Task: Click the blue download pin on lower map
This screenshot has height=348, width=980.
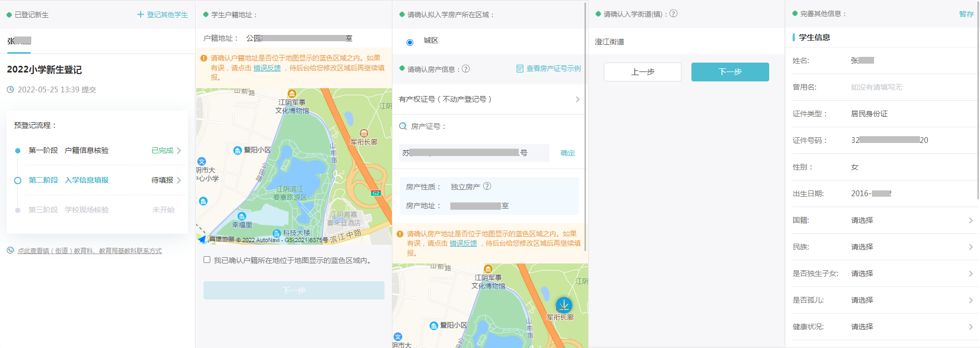Action: point(564,305)
